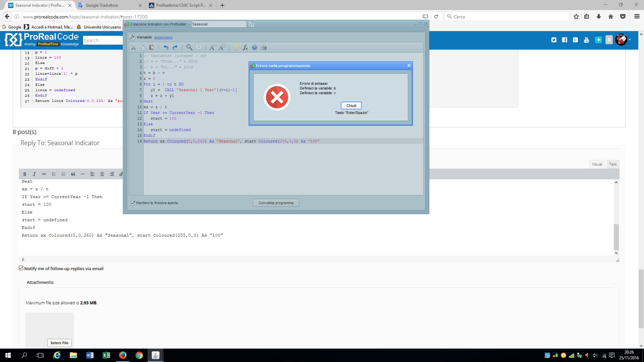
Task: Open the search magnifier in code editor toolbar
Action: (x=189, y=47)
